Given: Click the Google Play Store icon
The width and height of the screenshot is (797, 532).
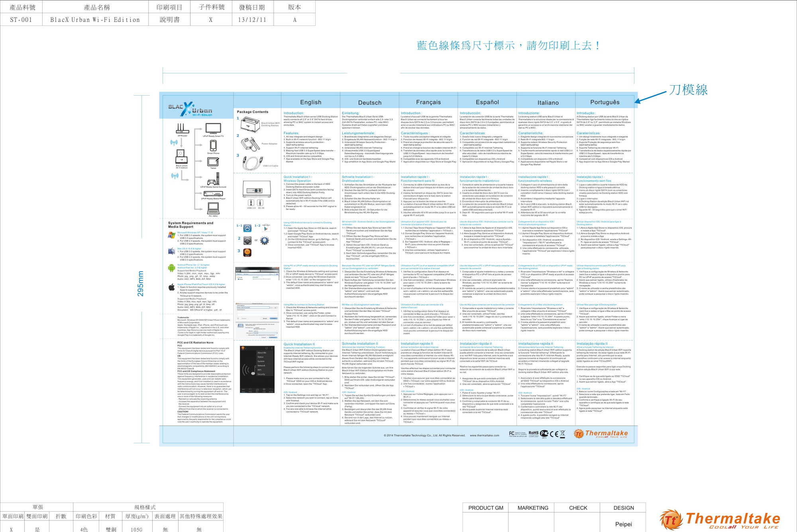Looking at the screenshot, I should [x=266, y=228].
